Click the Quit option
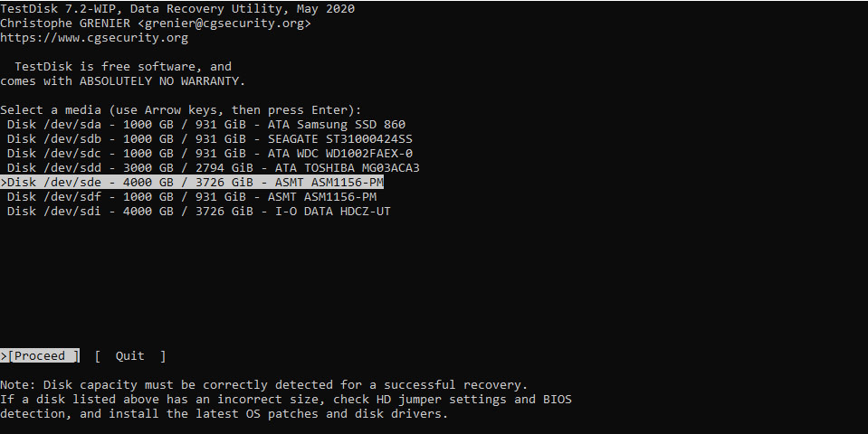 (x=130, y=356)
